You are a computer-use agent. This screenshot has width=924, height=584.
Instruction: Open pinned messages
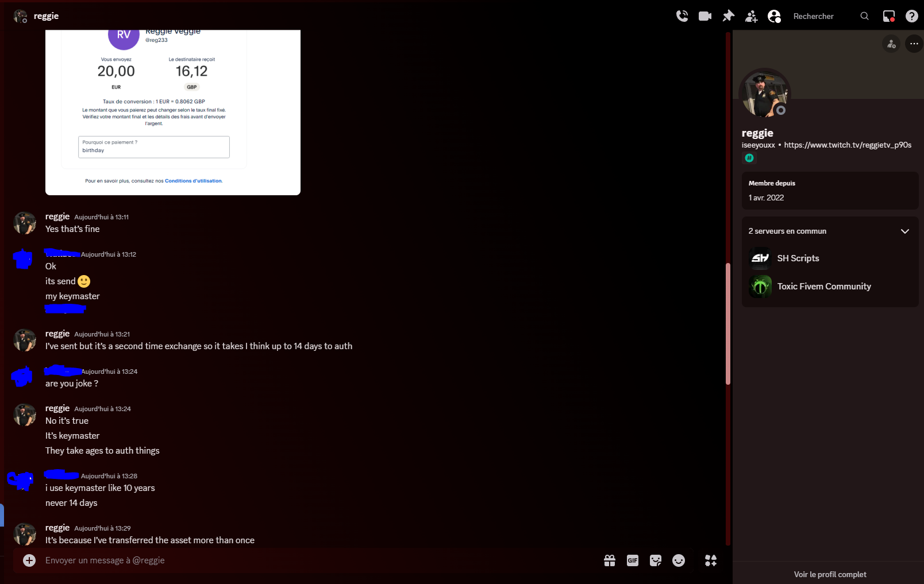pyautogui.click(x=728, y=16)
